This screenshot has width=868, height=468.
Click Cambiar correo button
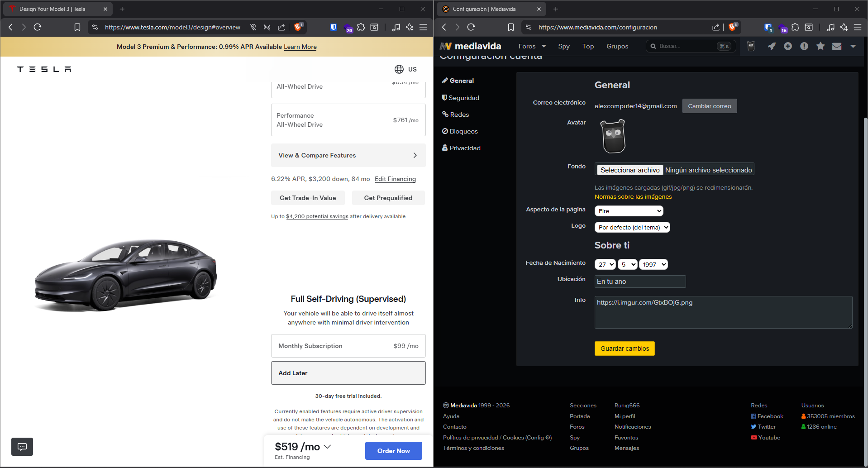[710, 106]
